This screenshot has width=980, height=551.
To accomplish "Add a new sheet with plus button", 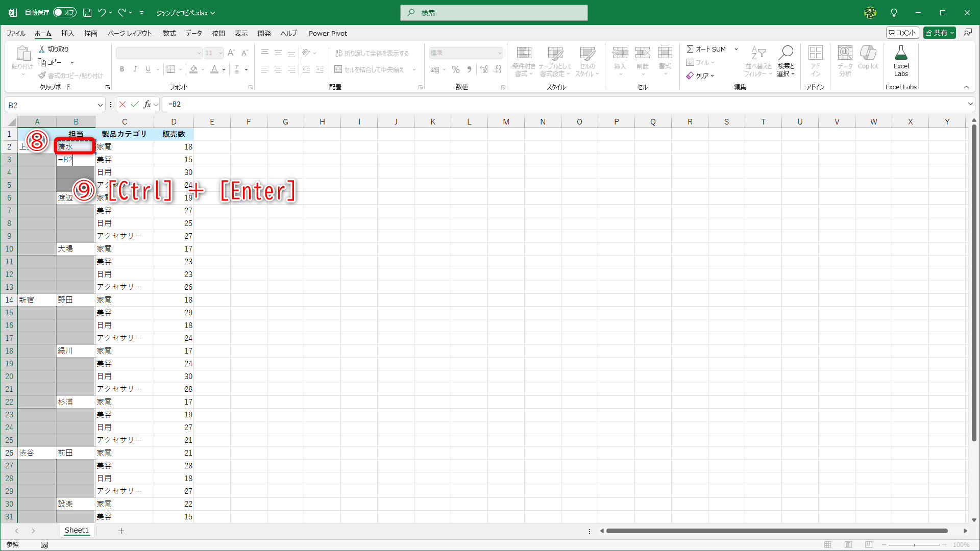I will (121, 531).
